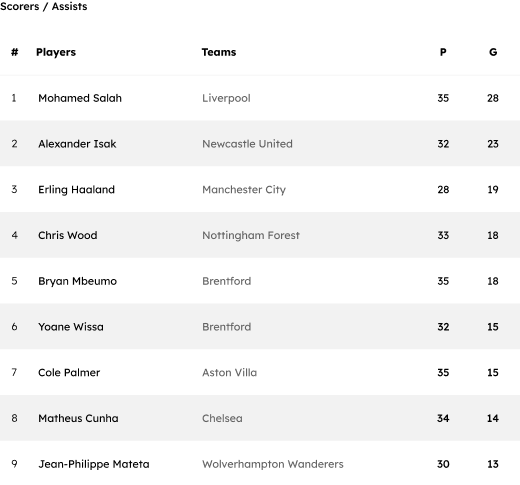Screen dimensions: 520x485
Task: Open the Liverpool team link
Action: (x=226, y=98)
